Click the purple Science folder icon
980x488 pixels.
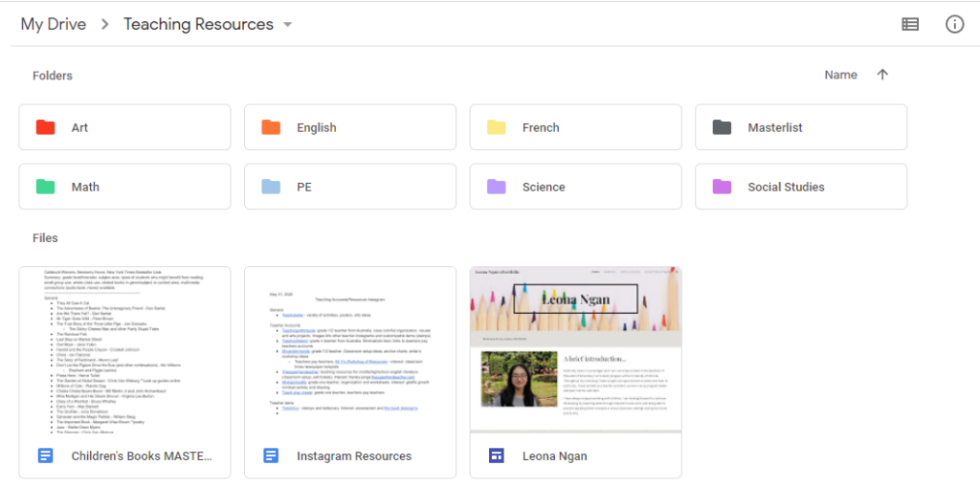[x=497, y=187]
